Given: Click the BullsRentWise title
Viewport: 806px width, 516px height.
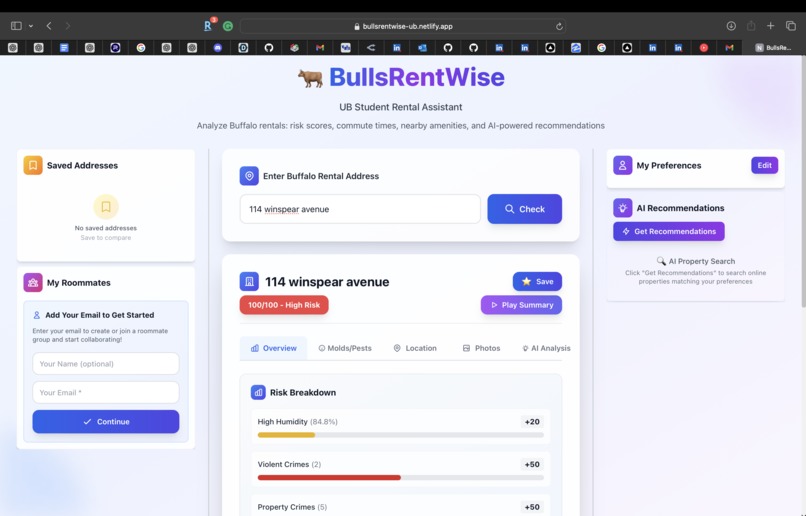Looking at the screenshot, I should (x=417, y=77).
